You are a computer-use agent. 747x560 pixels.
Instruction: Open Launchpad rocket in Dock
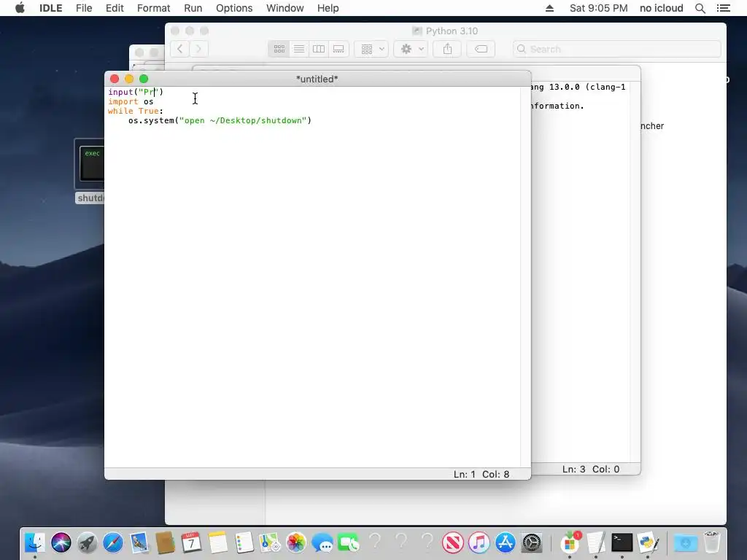(x=88, y=542)
